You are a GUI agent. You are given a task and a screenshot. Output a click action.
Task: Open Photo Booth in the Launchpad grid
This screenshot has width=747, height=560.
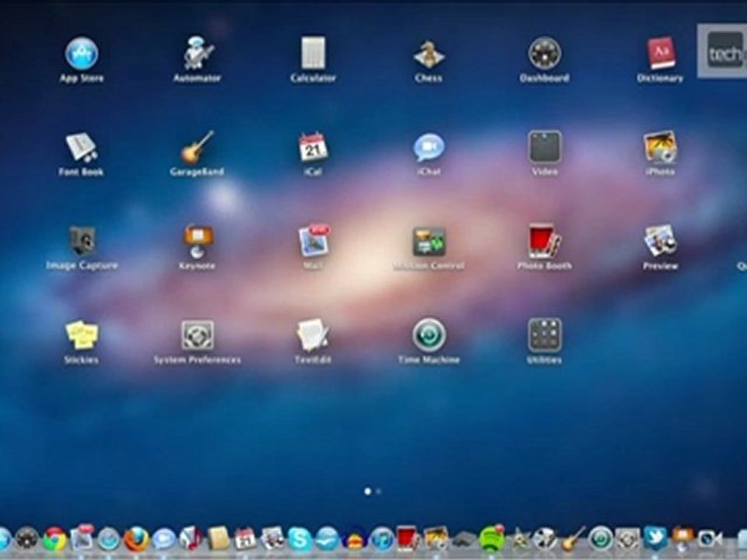(x=545, y=241)
